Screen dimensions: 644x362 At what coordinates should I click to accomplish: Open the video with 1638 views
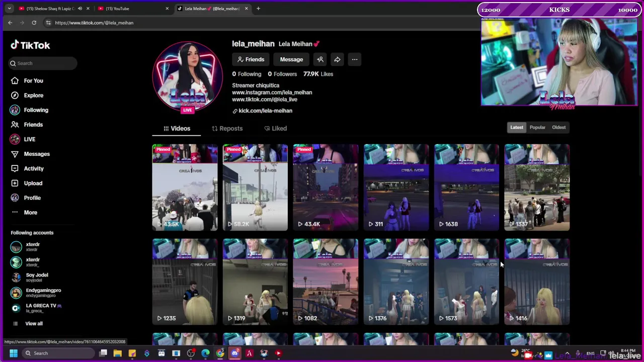(467, 188)
